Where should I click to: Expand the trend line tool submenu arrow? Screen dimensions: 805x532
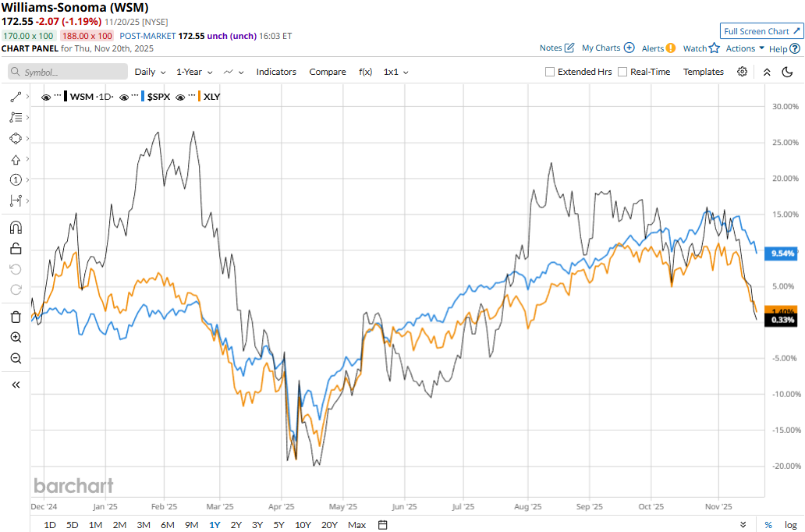coord(27,97)
